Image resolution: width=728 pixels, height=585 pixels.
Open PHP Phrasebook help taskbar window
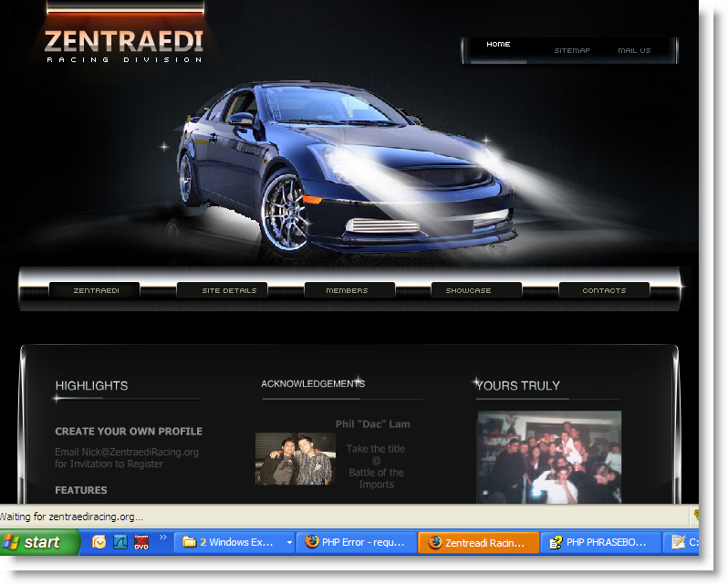click(600, 542)
